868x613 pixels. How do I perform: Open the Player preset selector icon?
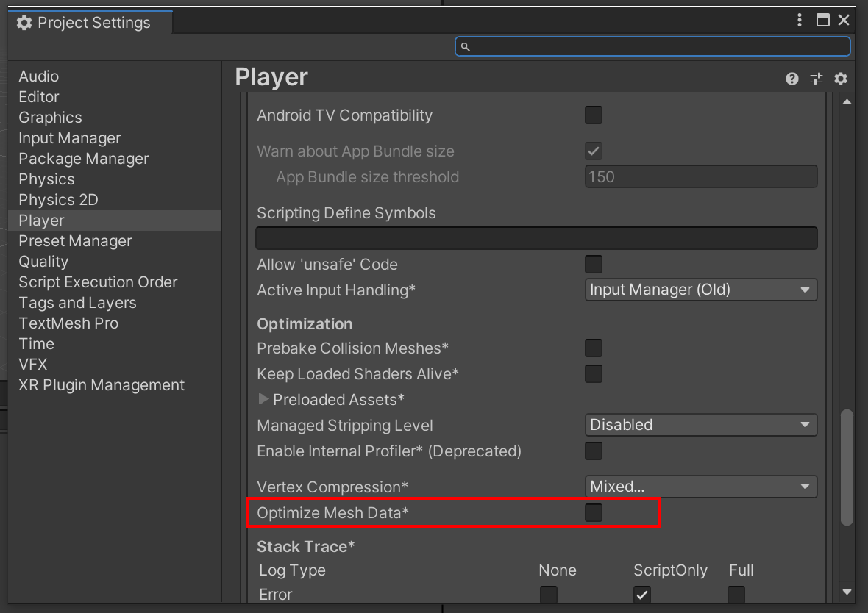pos(817,79)
